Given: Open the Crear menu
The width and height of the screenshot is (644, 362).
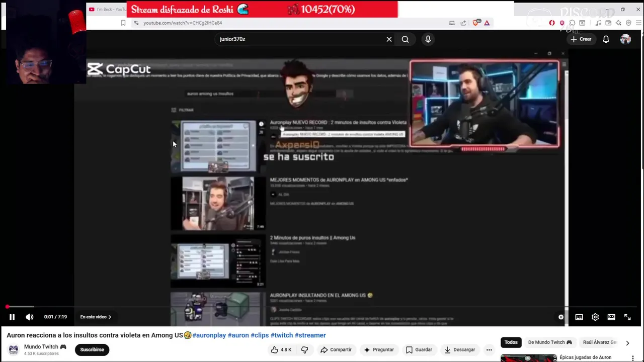Looking at the screenshot, I should coord(581,39).
